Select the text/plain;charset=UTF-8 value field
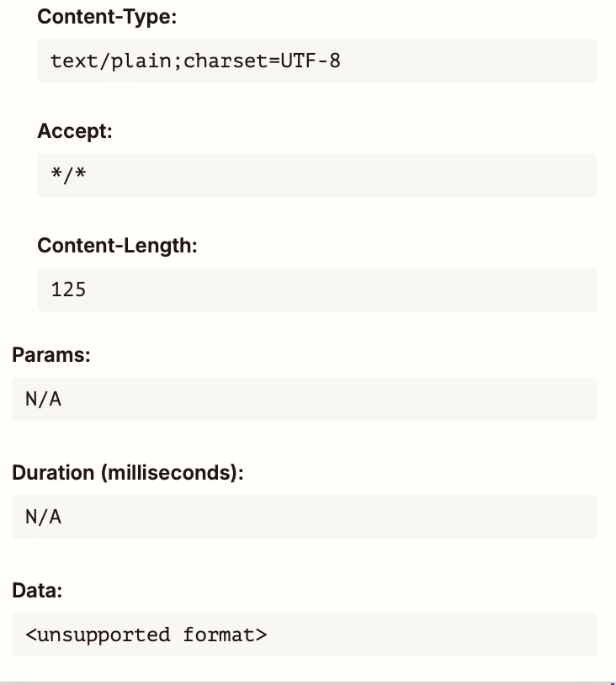The height and width of the screenshot is (685, 616). click(317, 61)
